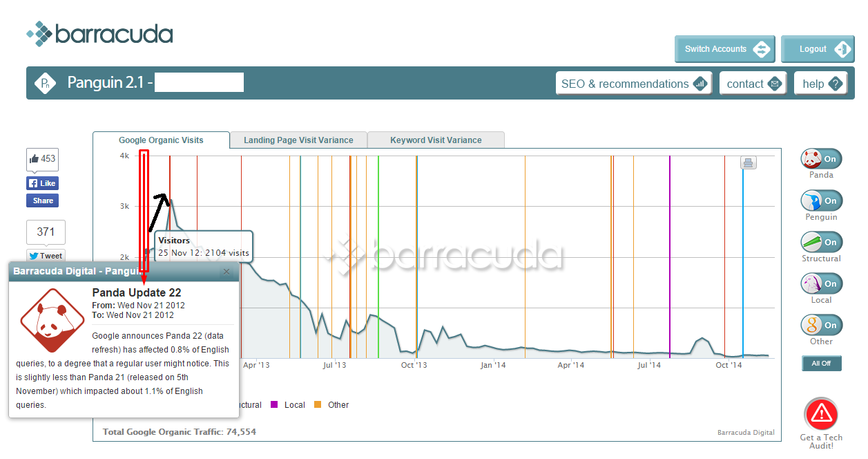Click the Barracuda logo

[99, 33]
